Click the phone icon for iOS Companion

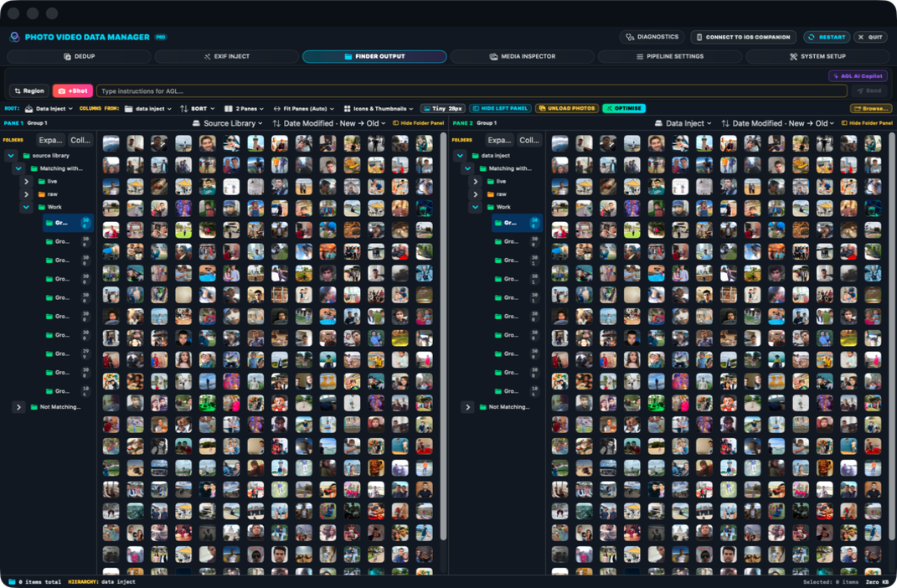click(699, 37)
